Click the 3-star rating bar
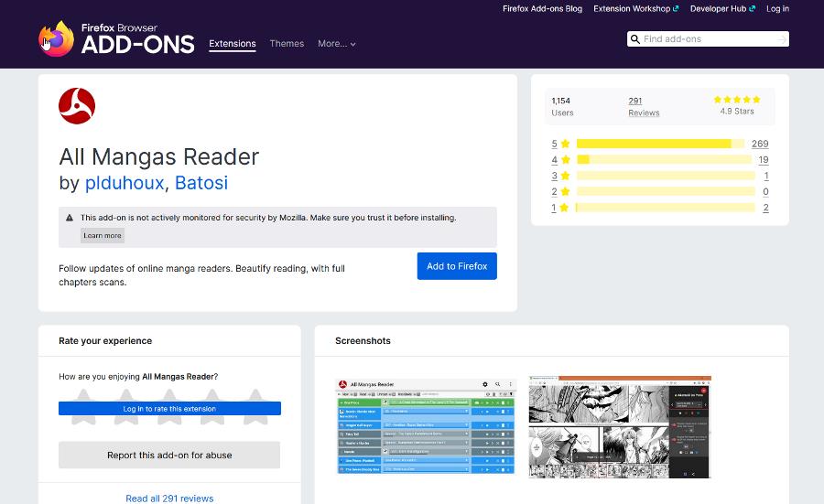This screenshot has height=504, width=824. point(667,176)
